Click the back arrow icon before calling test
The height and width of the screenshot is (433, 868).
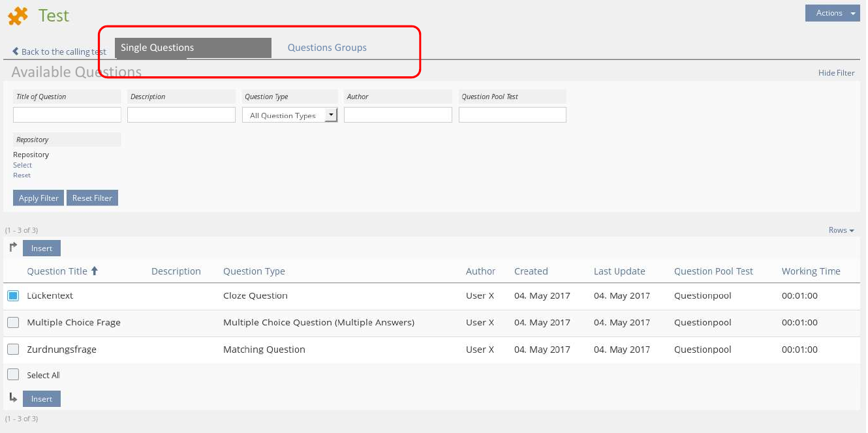coord(16,52)
